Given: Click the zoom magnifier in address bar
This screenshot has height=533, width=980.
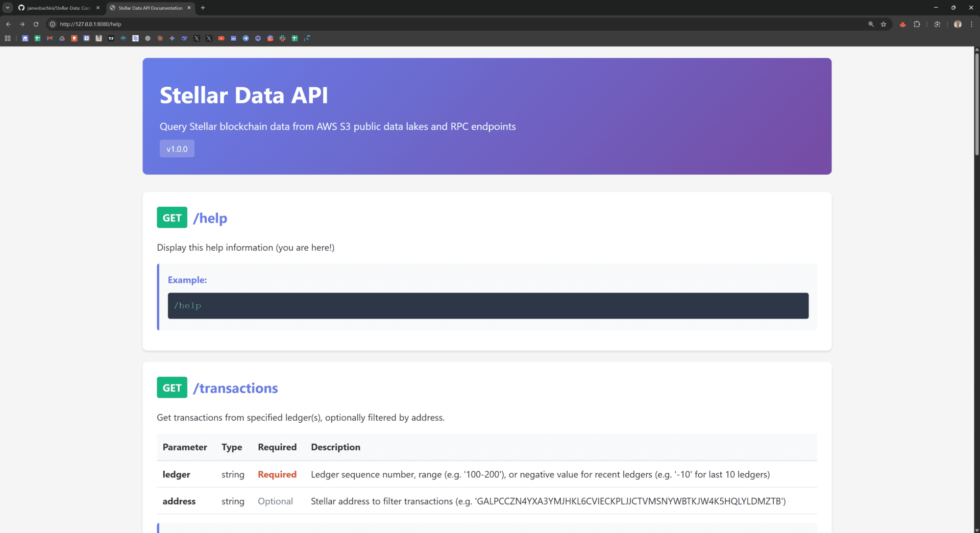Looking at the screenshot, I should coord(871,24).
